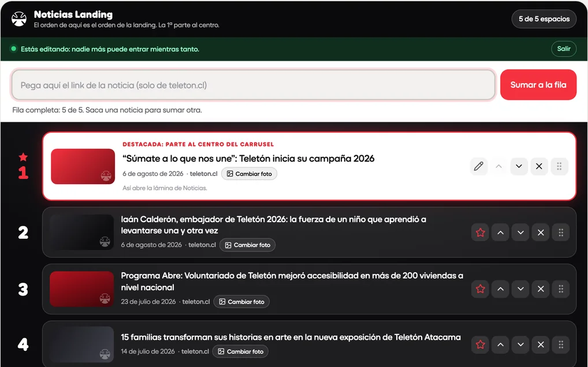The width and height of the screenshot is (588, 367).
Task: Mark Iaán Calderón news as featured
Action: [x=480, y=233]
